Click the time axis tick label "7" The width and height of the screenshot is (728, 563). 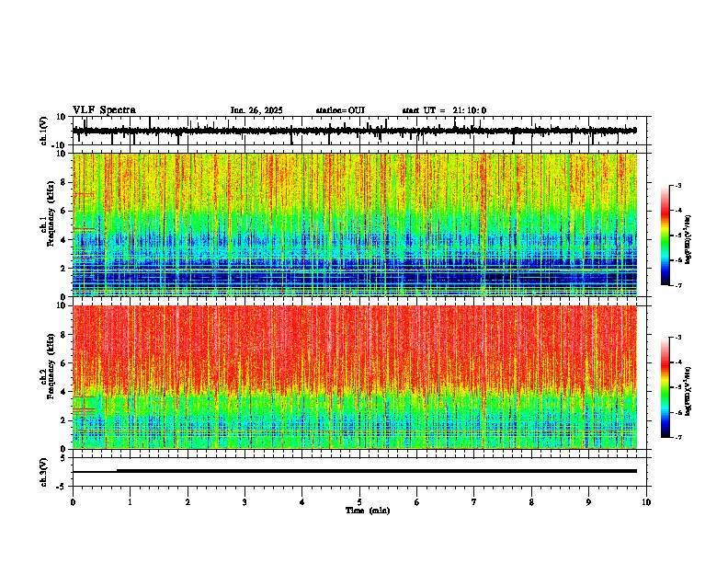[474, 502]
